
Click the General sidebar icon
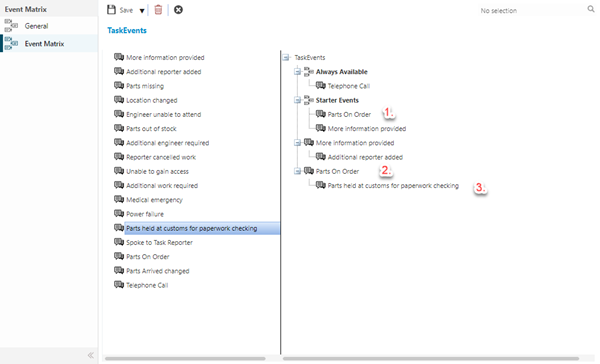pos(11,26)
